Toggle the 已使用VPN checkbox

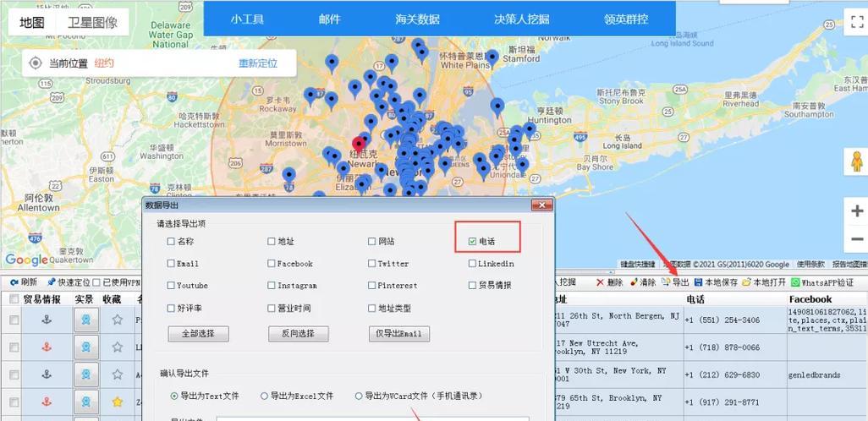coord(97,282)
